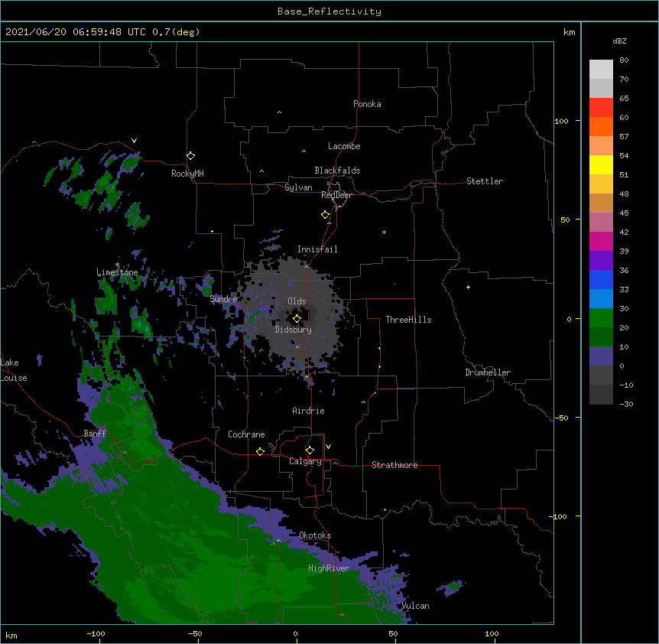Screen dimensions: 659x644
Task: Click the Base_Reflectivity title text
Action: tap(329, 11)
